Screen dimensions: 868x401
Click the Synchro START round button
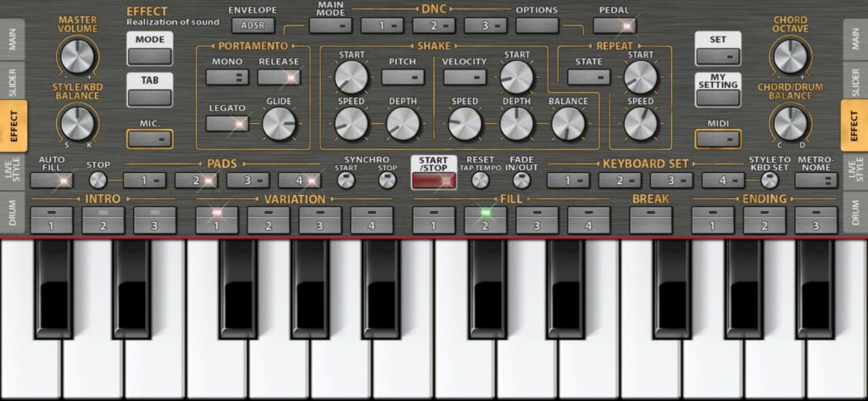pyautogui.click(x=346, y=180)
